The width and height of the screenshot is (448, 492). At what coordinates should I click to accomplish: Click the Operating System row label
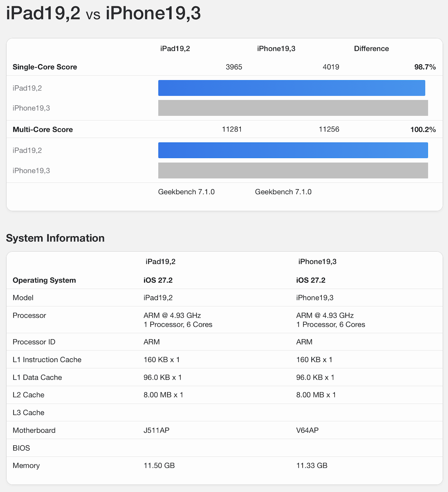(44, 280)
